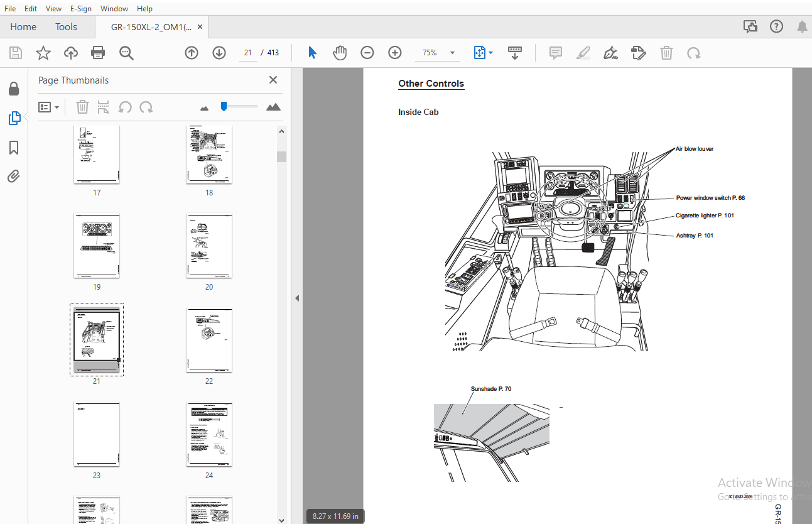Open the E-Sign menu

(80, 8)
